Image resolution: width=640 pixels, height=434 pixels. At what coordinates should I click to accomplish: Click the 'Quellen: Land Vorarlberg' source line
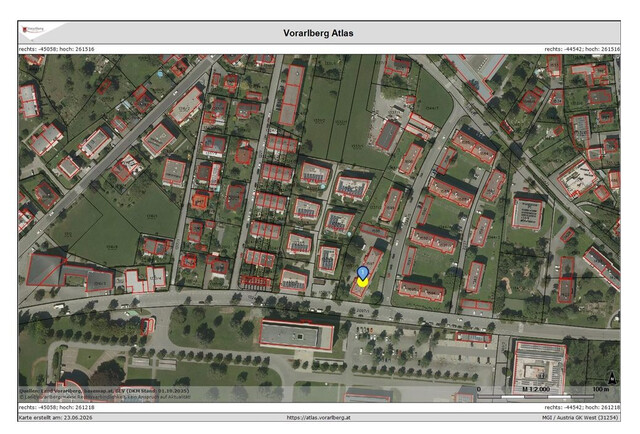tap(105, 391)
